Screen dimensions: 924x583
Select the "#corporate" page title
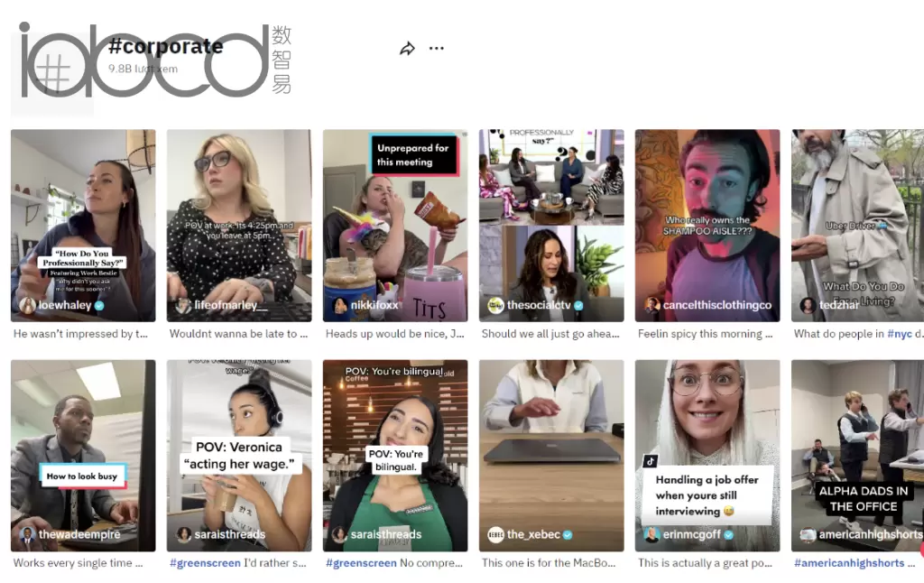click(166, 46)
